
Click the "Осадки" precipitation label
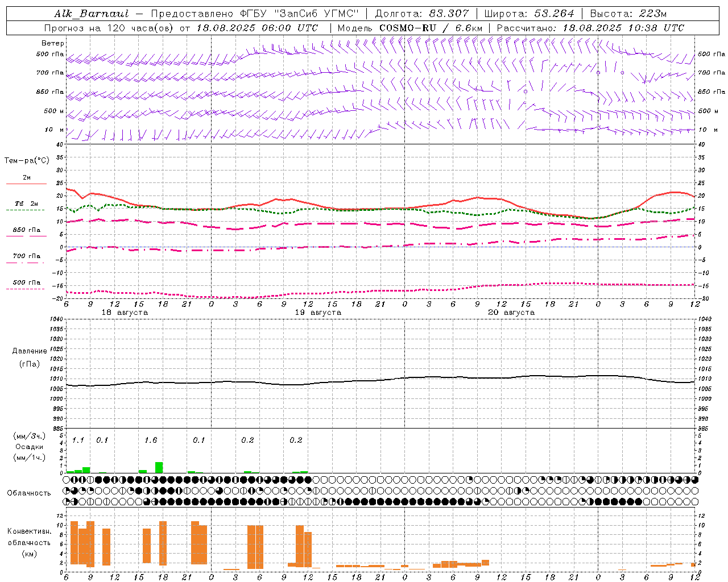pos(29,447)
